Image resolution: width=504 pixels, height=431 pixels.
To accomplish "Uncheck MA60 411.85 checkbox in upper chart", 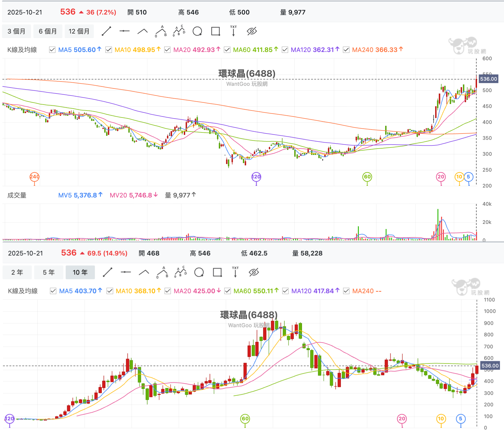I will [227, 50].
